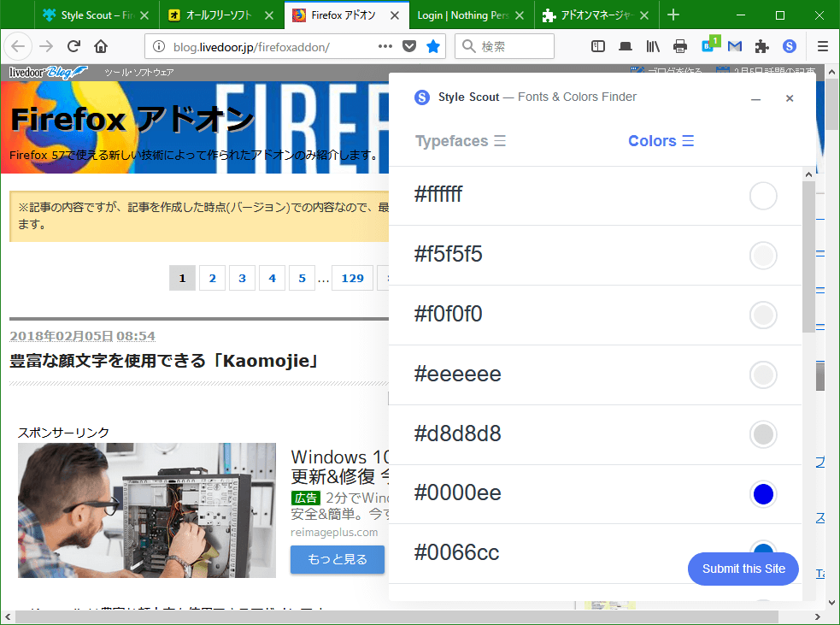Click the もっと見る ad button
Image resolution: width=840 pixels, height=625 pixels.
338,560
